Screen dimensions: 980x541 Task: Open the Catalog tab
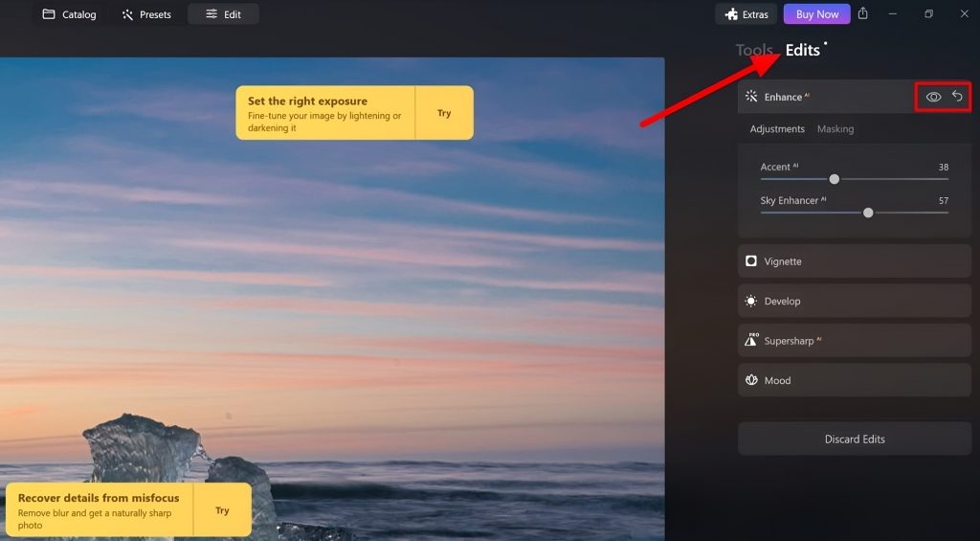pos(69,14)
